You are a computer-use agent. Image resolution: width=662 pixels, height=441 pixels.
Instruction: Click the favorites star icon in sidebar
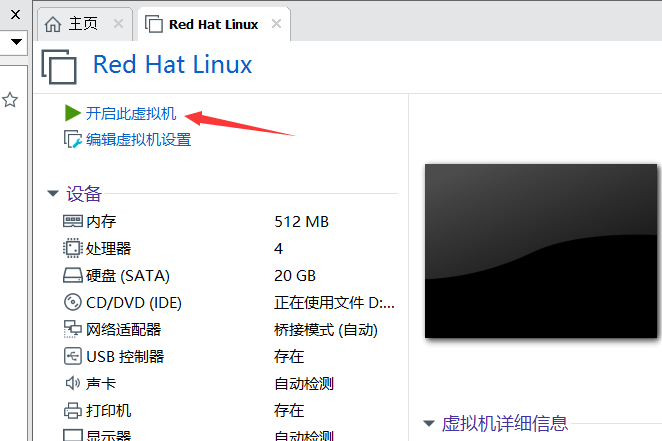(x=10, y=100)
